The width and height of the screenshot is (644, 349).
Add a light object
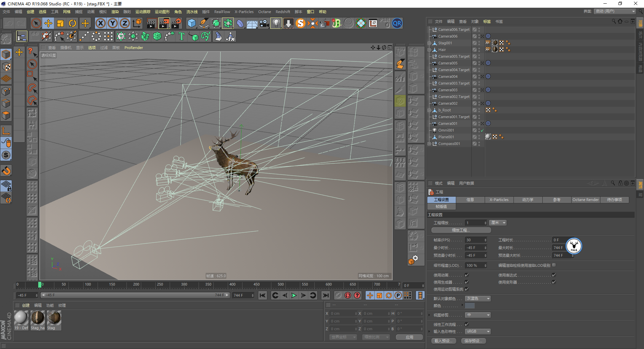[x=276, y=23]
